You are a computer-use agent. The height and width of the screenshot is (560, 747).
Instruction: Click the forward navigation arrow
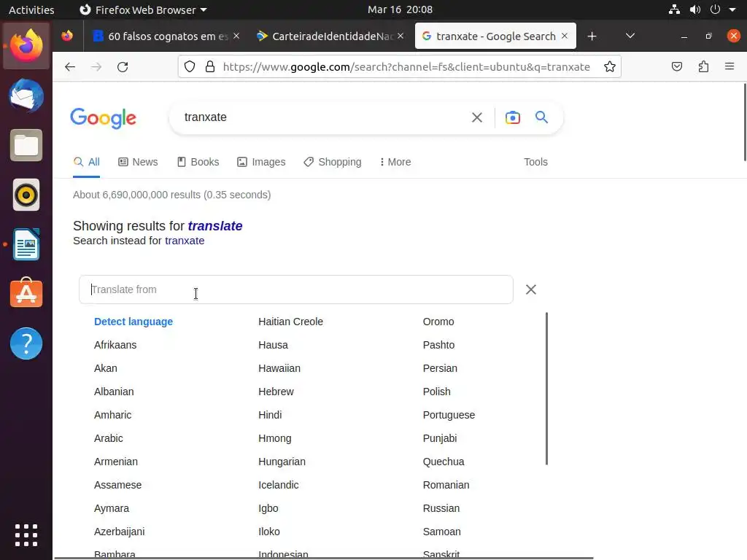[x=96, y=66]
